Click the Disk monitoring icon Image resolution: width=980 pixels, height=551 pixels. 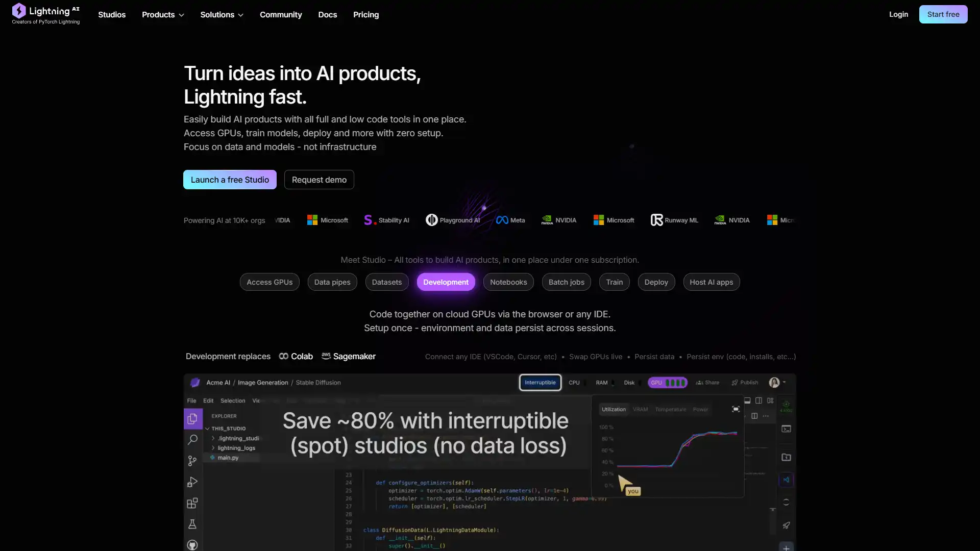click(x=629, y=382)
